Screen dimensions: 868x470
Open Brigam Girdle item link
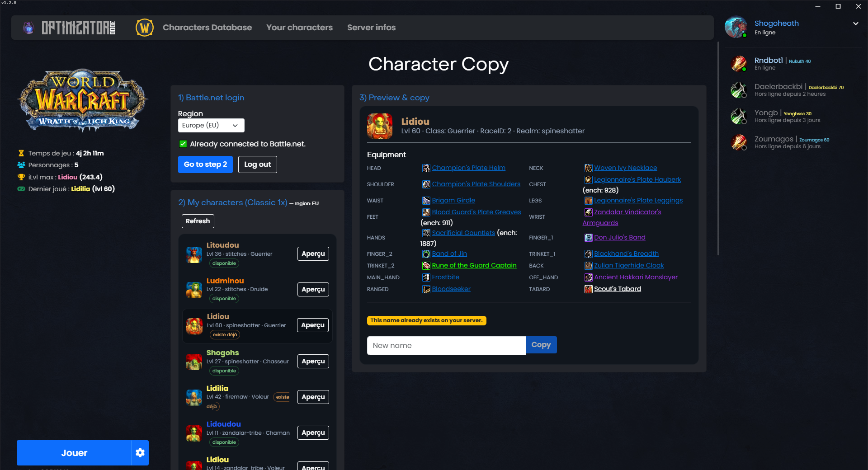(453, 201)
